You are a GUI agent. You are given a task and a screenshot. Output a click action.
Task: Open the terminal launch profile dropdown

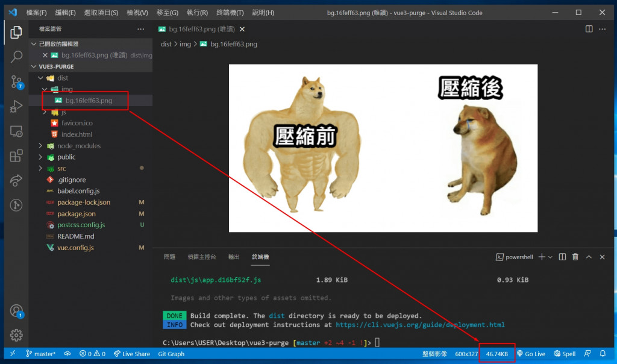tap(550, 257)
